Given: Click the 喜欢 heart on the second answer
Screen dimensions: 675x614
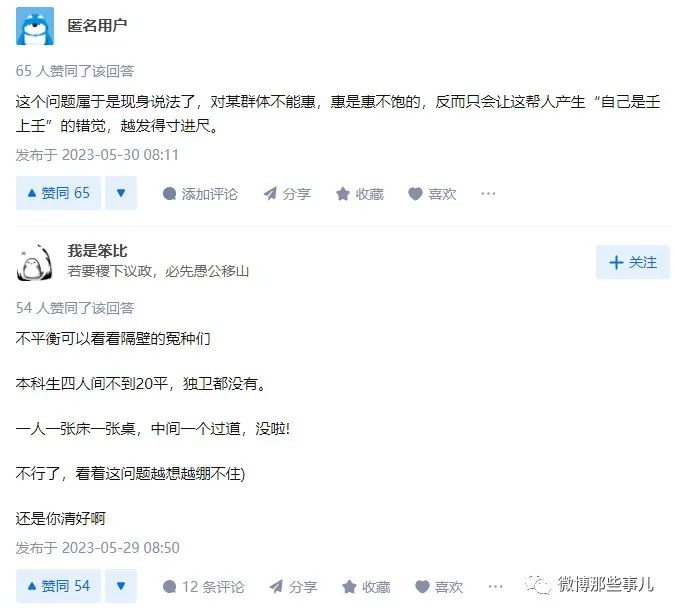Looking at the screenshot, I should click(x=439, y=587).
